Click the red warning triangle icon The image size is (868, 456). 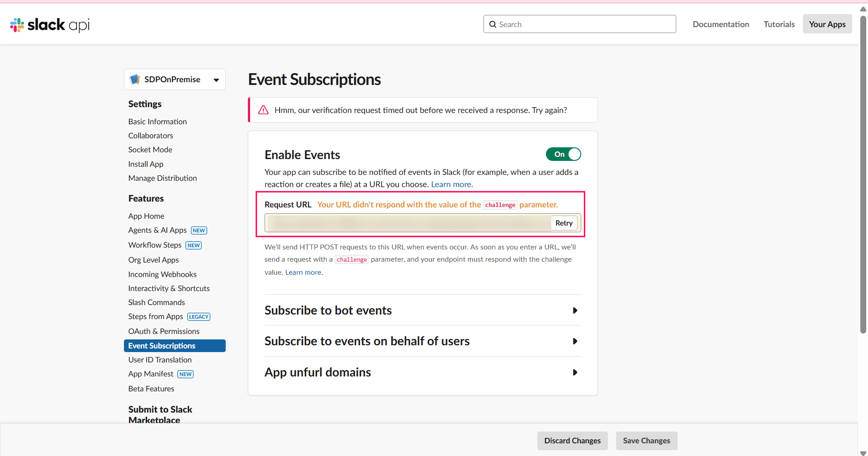[x=263, y=110]
